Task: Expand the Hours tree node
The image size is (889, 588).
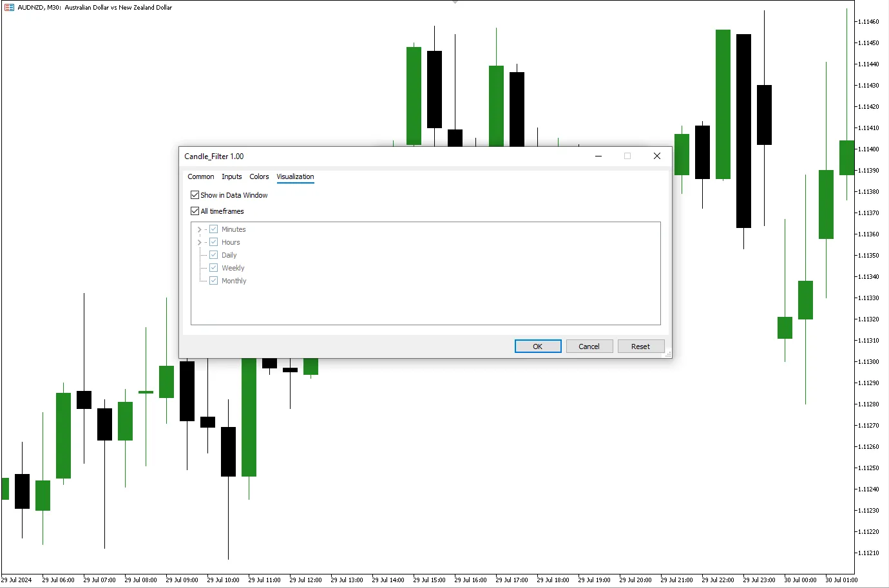Action: click(199, 242)
